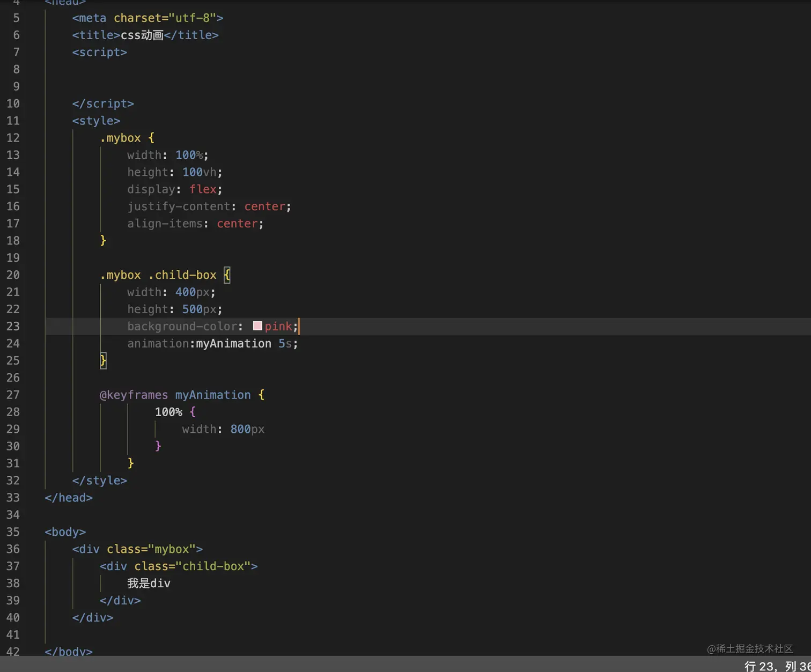Click the animation:myAnimation 5s; declaration
The image size is (811, 672).
[212, 343]
